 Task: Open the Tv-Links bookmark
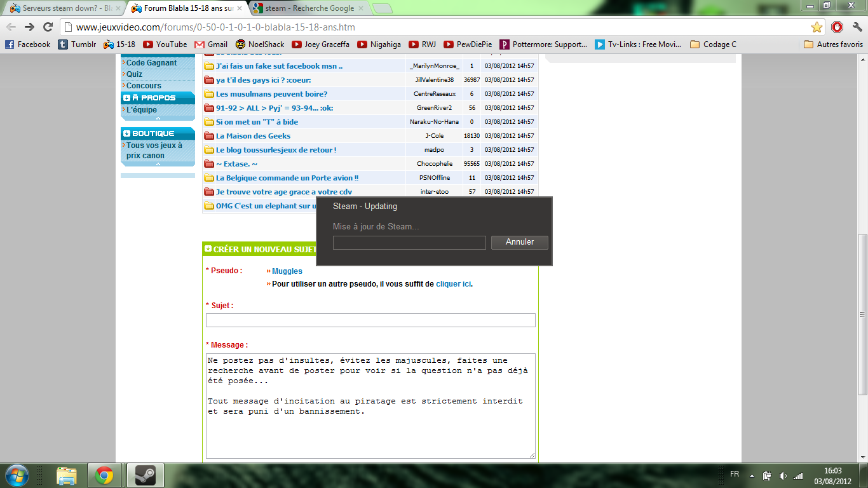(x=638, y=44)
